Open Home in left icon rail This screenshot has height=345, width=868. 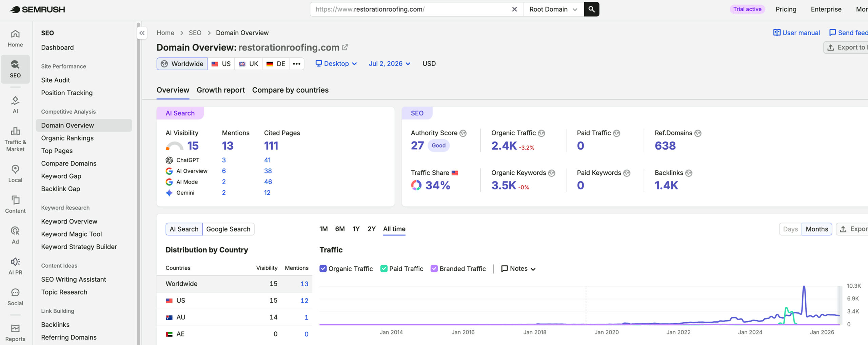click(x=15, y=38)
